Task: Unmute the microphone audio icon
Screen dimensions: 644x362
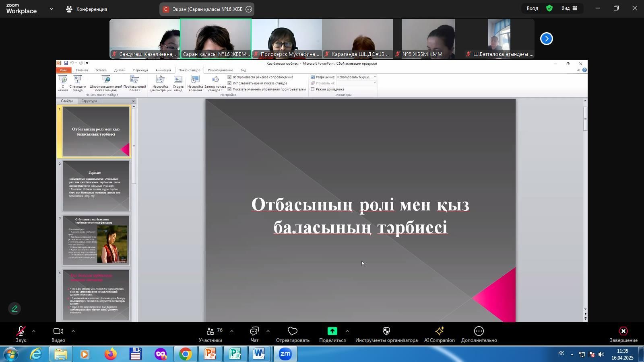Action: click(x=20, y=331)
